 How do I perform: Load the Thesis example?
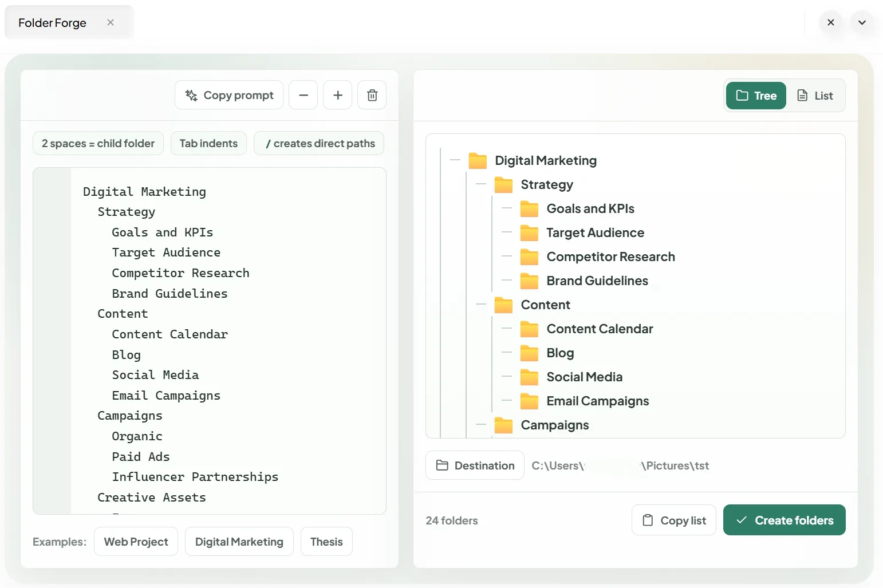coord(326,542)
